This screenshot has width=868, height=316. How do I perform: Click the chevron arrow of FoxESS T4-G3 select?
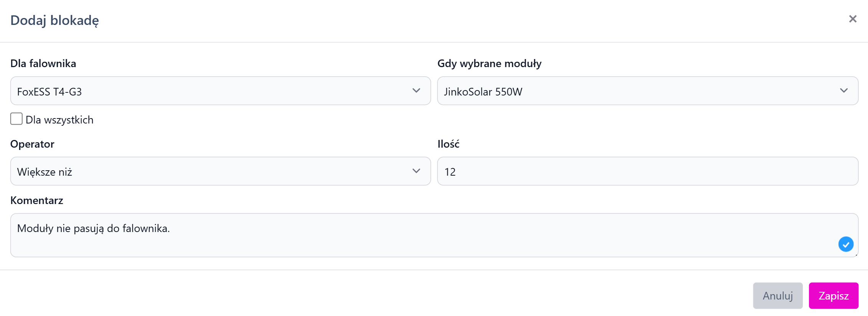tap(416, 91)
